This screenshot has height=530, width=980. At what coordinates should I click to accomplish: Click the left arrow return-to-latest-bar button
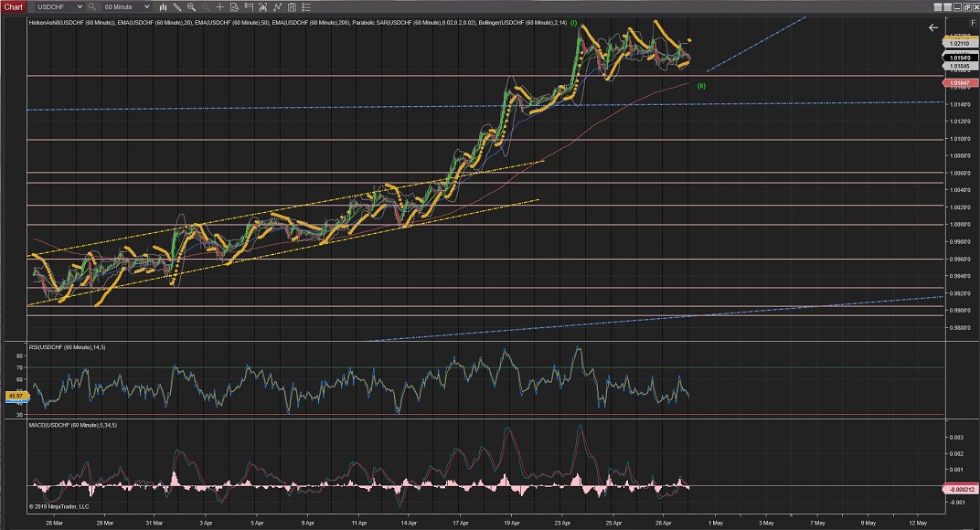point(932,27)
